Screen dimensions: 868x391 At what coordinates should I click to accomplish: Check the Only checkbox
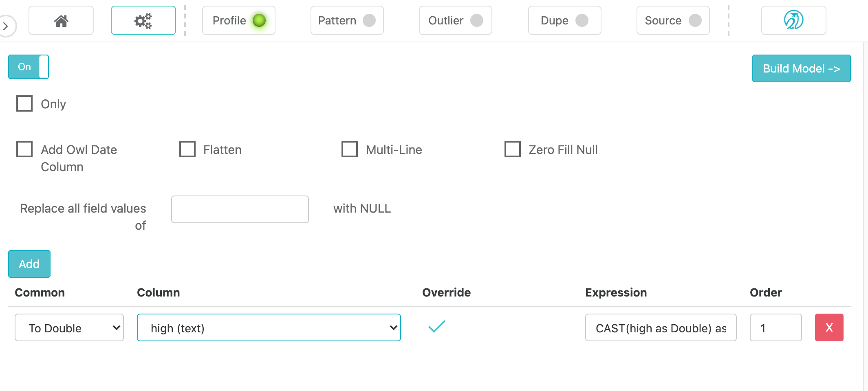click(x=24, y=103)
